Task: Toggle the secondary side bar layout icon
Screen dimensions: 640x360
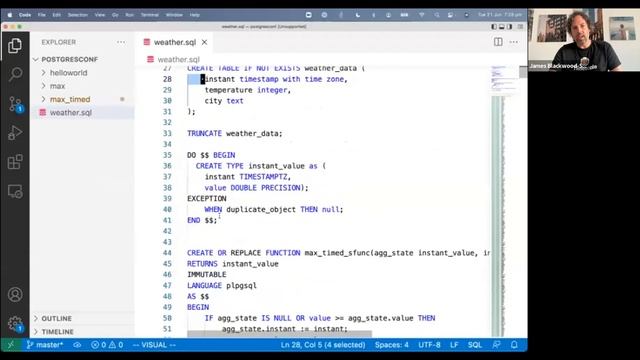Action: point(509,27)
